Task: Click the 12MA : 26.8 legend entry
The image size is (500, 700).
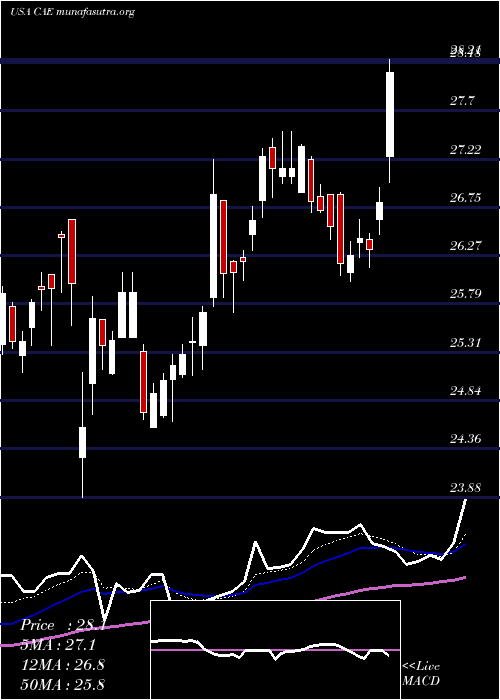Action: point(62,665)
